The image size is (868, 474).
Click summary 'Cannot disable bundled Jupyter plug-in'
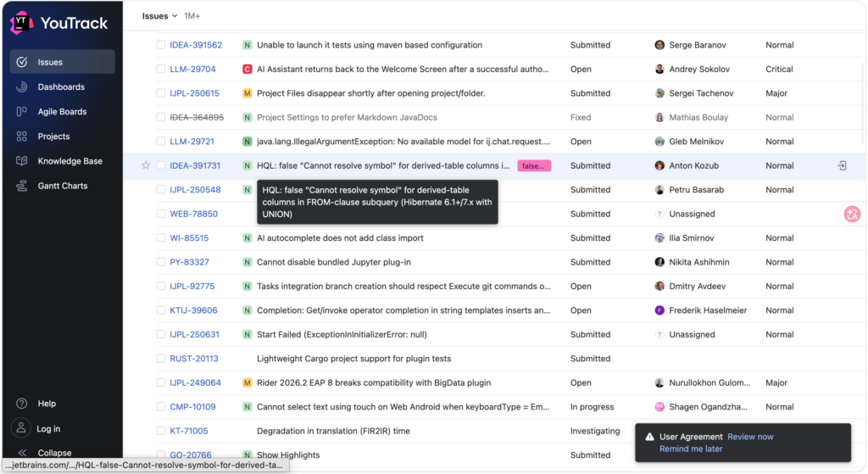point(334,262)
